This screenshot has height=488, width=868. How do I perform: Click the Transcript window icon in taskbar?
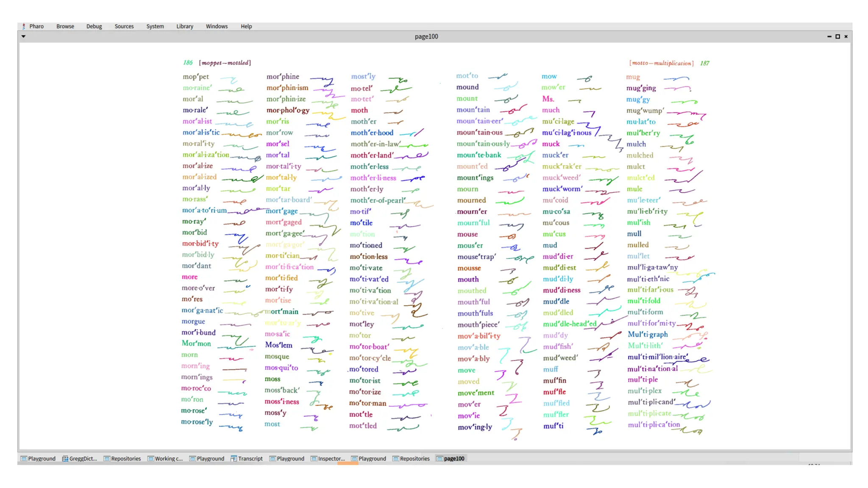click(x=234, y=459)
